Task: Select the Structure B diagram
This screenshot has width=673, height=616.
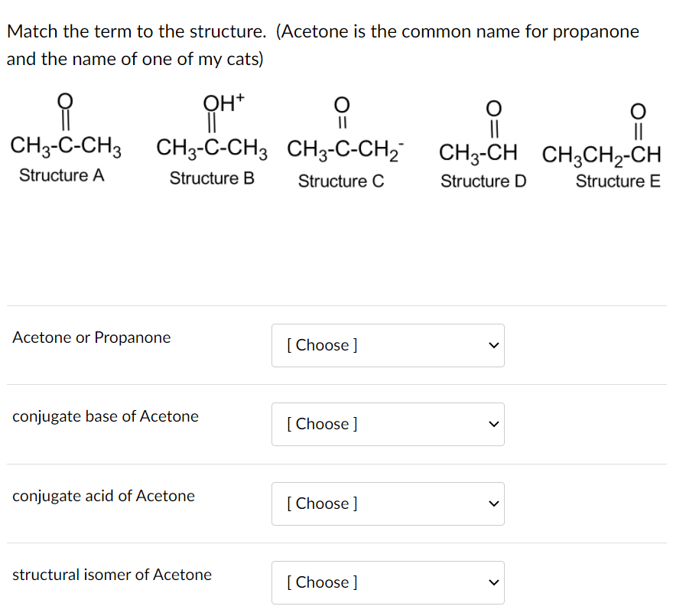Action: (x=210, y=138)
